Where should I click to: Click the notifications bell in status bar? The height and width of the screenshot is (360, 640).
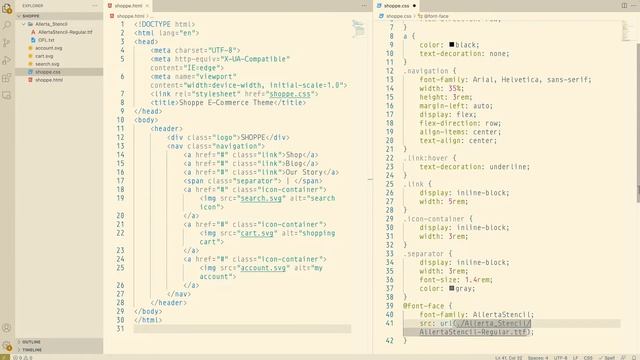click(634, 358)
